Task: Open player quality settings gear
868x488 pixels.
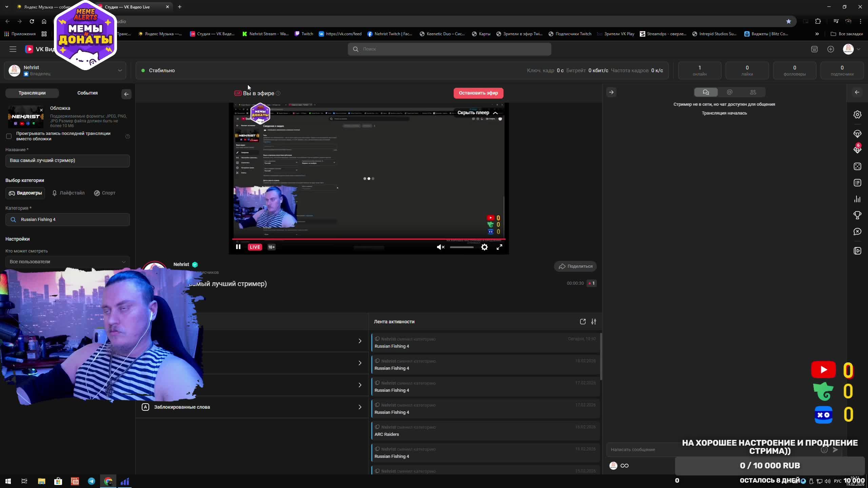Action: click(x=485, y=247)
